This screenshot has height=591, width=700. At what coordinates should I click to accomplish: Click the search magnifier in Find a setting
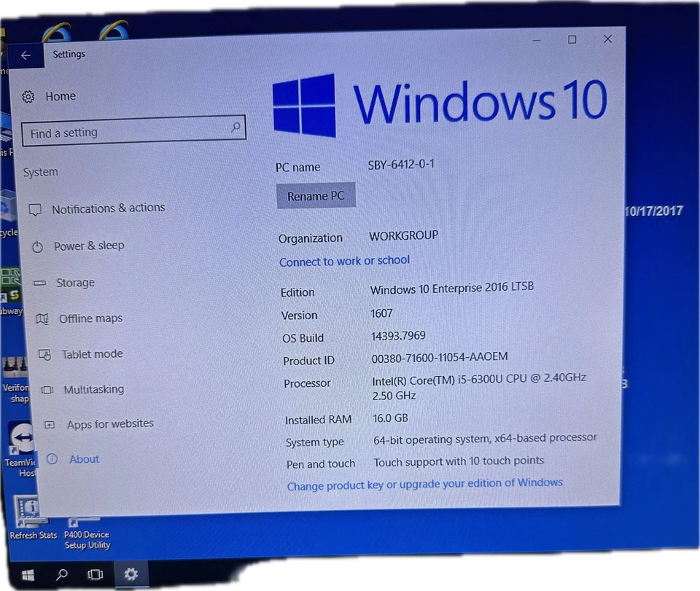[x=236, y=128]
